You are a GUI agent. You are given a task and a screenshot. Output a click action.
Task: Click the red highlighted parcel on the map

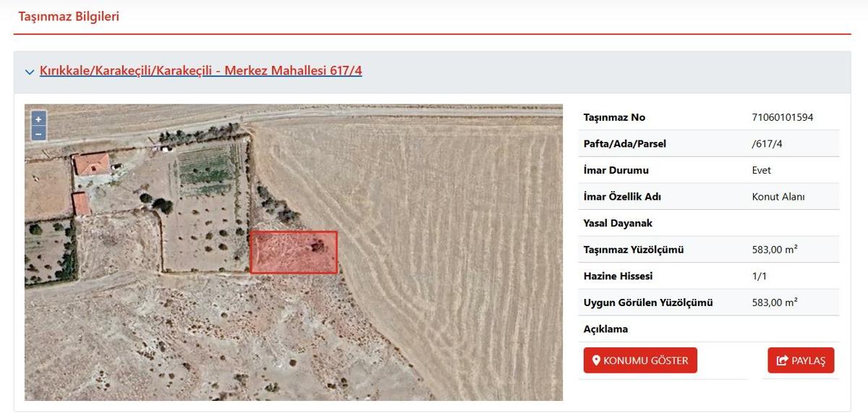(294, 253)
